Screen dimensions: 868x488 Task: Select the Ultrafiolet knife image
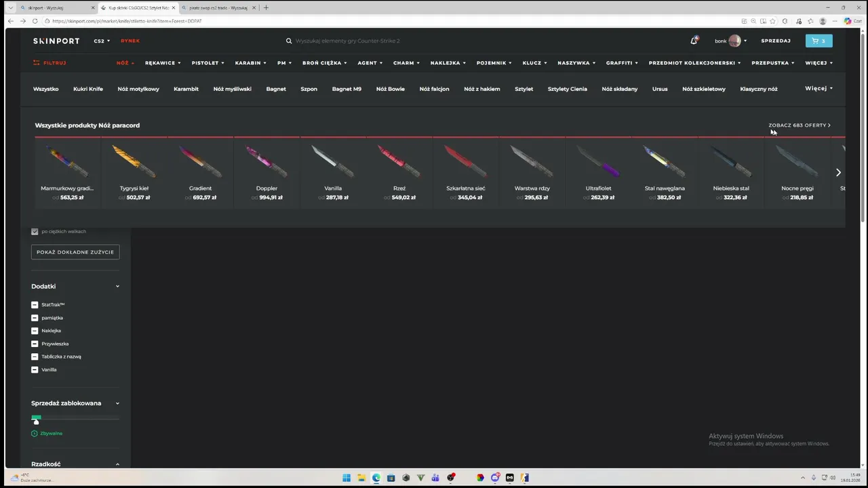(x=598, y=161)
